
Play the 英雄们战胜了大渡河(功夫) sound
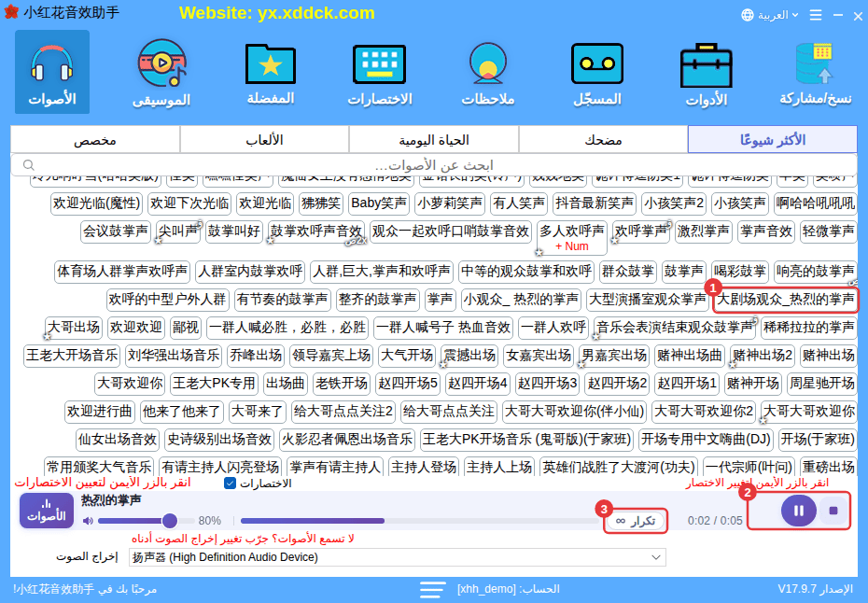[x=619, y=468]
